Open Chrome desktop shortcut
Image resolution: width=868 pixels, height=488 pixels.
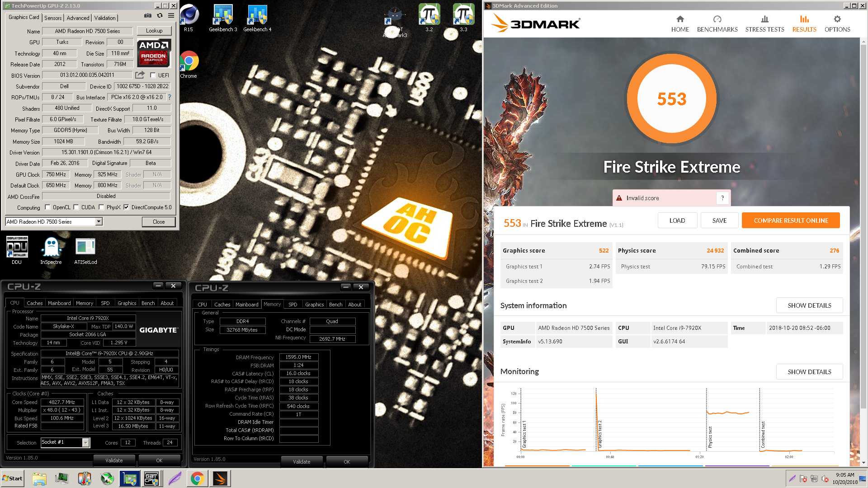[189, 65]
